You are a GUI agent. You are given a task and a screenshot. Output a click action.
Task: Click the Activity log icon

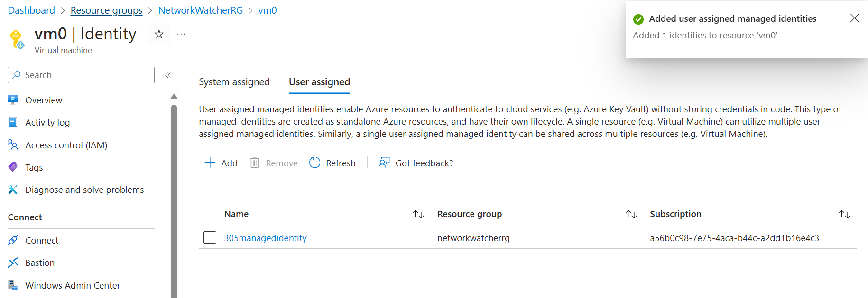coord(13,122)
